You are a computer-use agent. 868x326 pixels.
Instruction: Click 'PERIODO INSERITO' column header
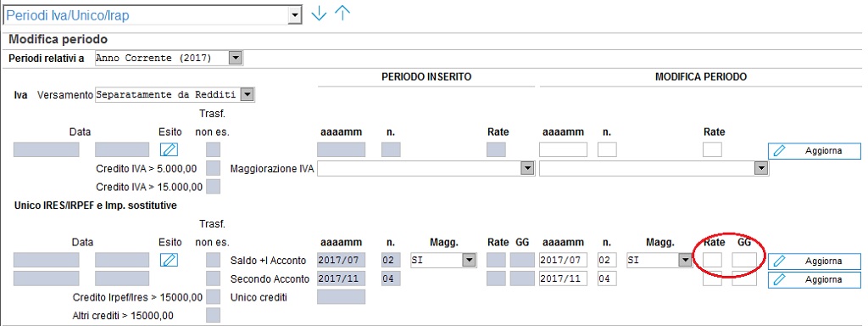coord(426,77)
